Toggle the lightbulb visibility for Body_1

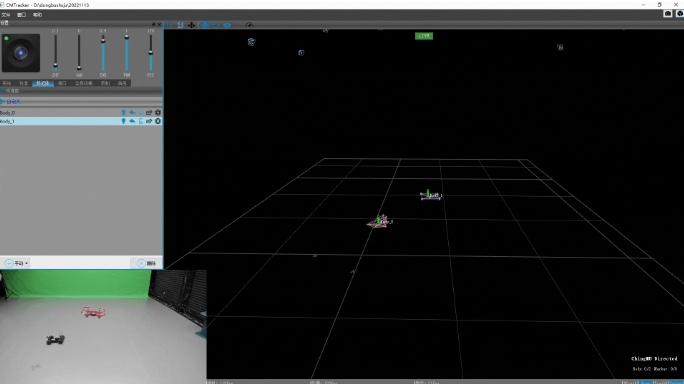point(123,121)
